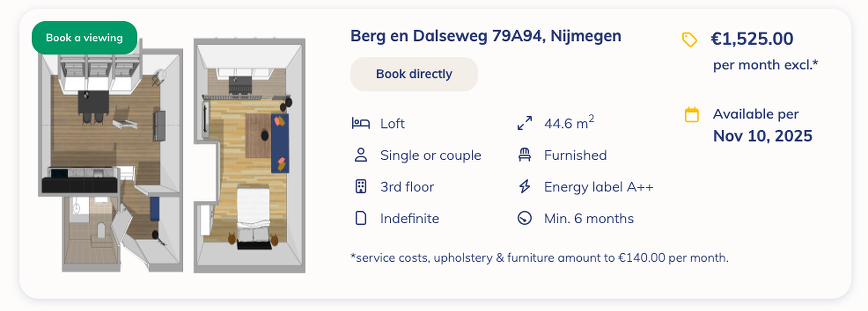
Task: Click the expand arrows icon for surface area
Action: click(x=525, y=123)
